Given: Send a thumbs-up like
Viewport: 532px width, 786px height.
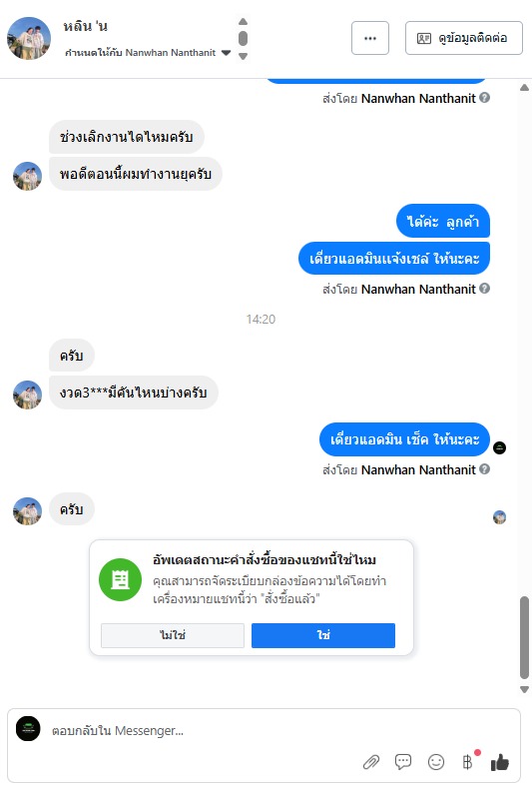Looking at the screenshot, I should coord(500,762).
